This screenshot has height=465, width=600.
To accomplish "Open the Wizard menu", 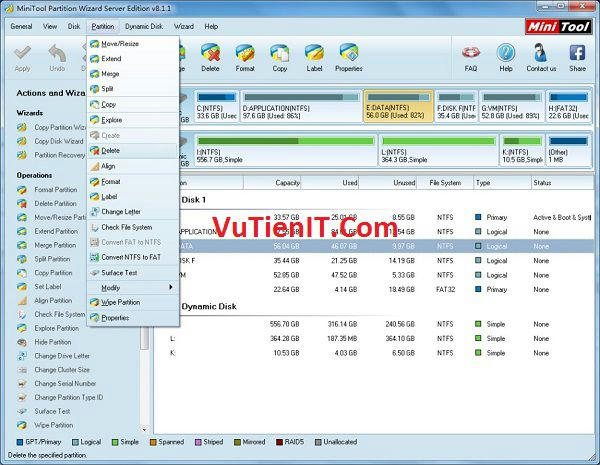I will tap(184, 26).
